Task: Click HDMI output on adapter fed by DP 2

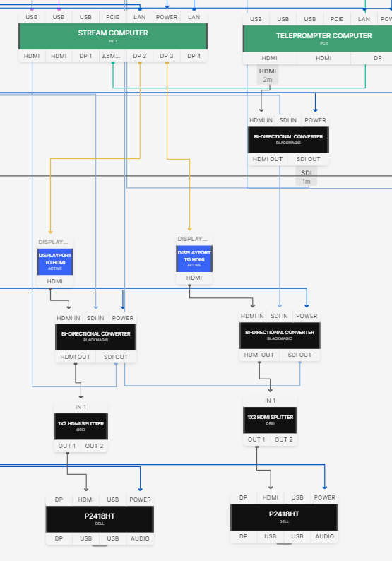Action: 55,281
